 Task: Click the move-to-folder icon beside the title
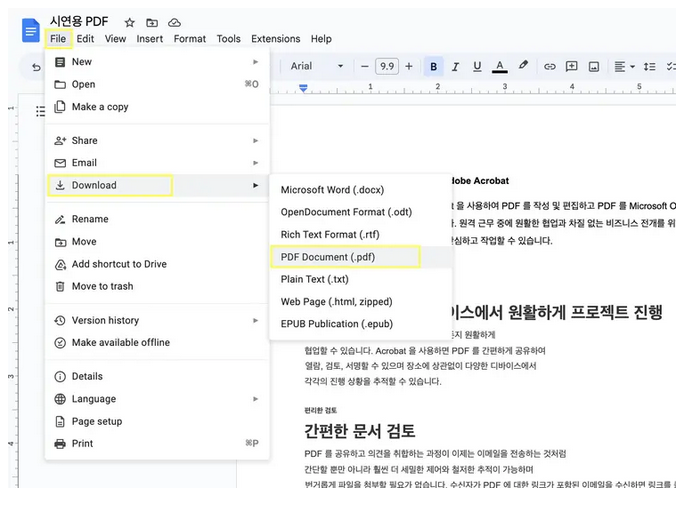coord(152,22)
